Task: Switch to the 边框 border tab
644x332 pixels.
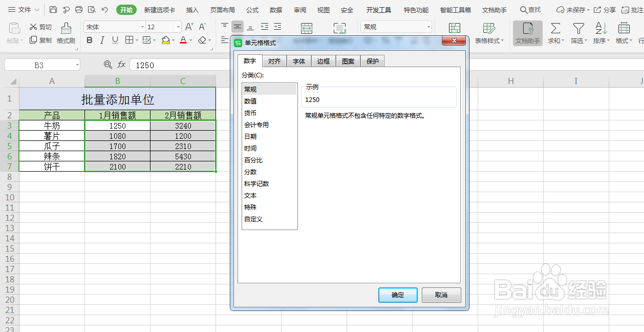Action: pos(324,60)
